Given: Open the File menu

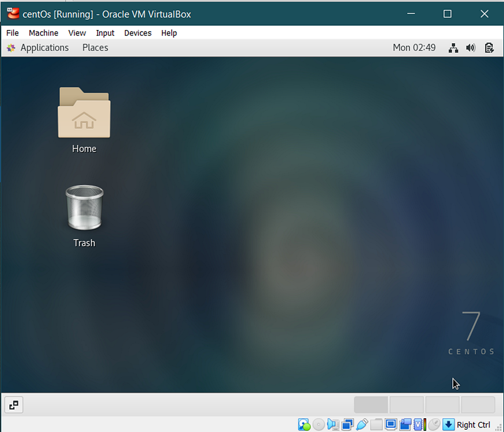Looking at the screenshot, I should [x=13, y=33].
